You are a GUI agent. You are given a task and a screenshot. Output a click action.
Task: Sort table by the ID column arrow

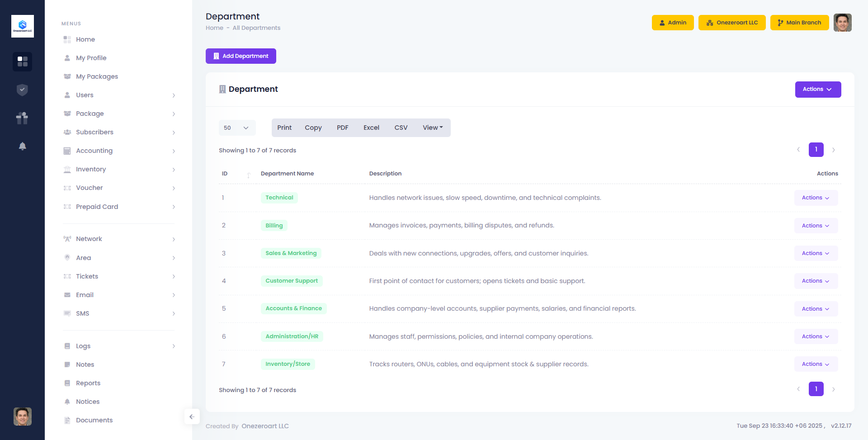click(x=248, y=175)
